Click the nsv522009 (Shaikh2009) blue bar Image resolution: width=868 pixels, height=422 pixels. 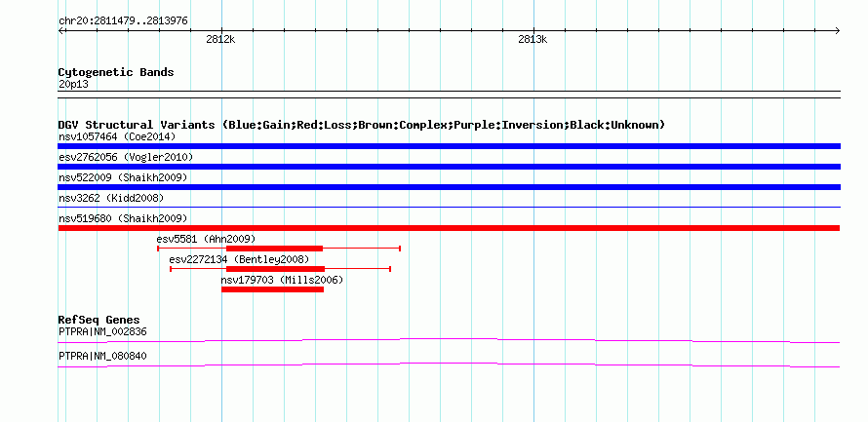pos(449,187)
